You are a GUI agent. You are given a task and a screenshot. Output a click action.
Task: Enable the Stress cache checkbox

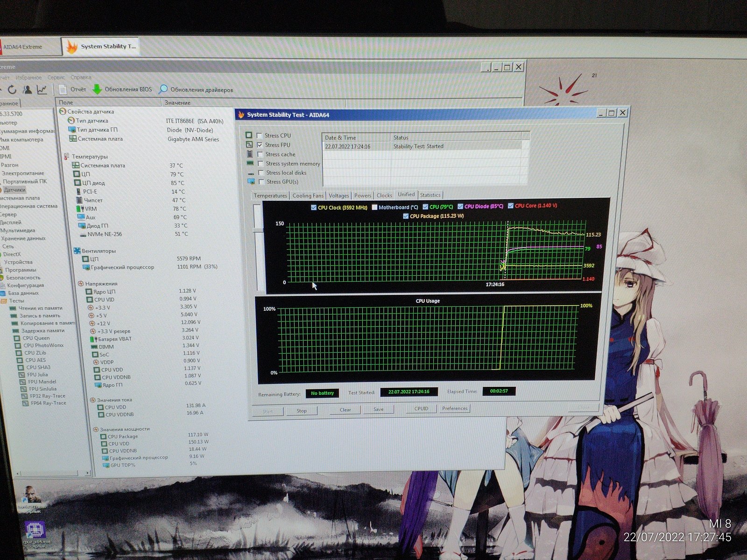pos(260,154)
